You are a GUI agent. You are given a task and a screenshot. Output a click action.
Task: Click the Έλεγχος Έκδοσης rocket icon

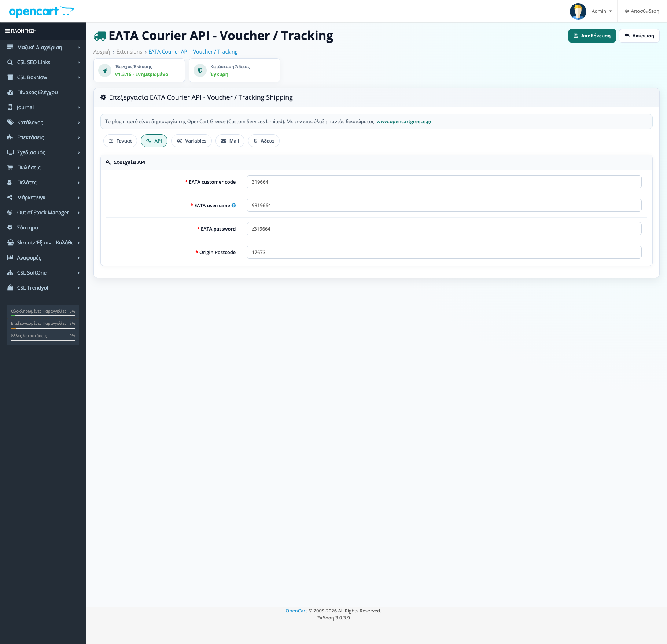point(105,70)
